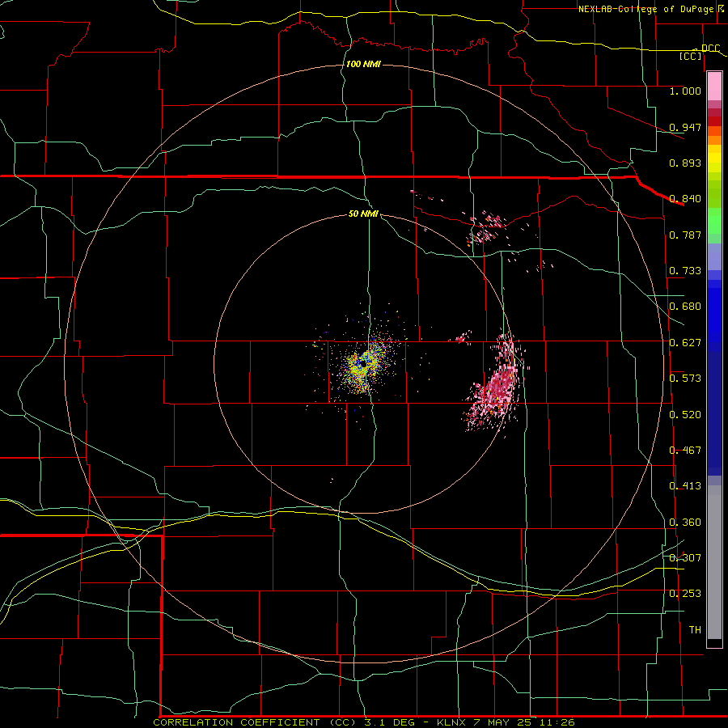This screenshot has height=728, width=728.
Task: Select the 1.000 value on the color scale
Action: tap(685, 91)
